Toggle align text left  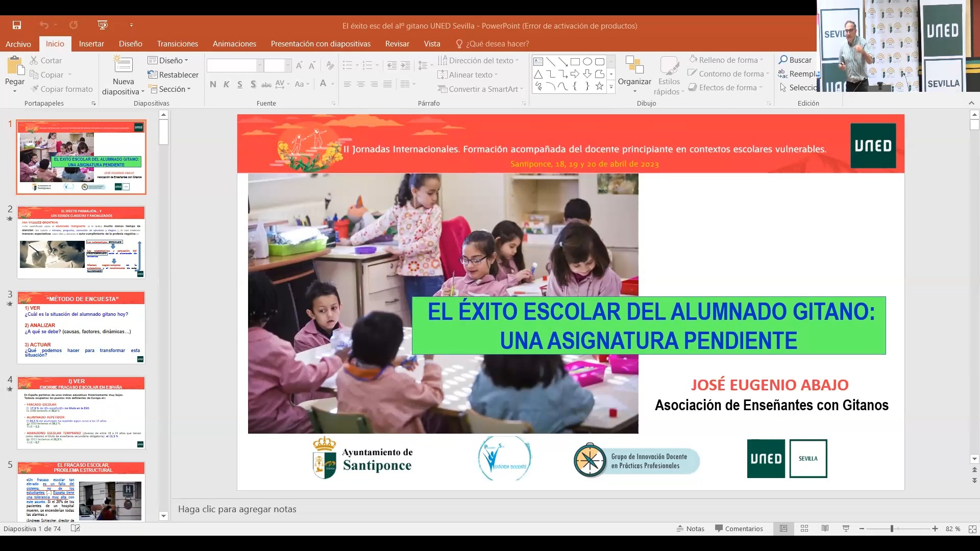click(x=348, y=84)
